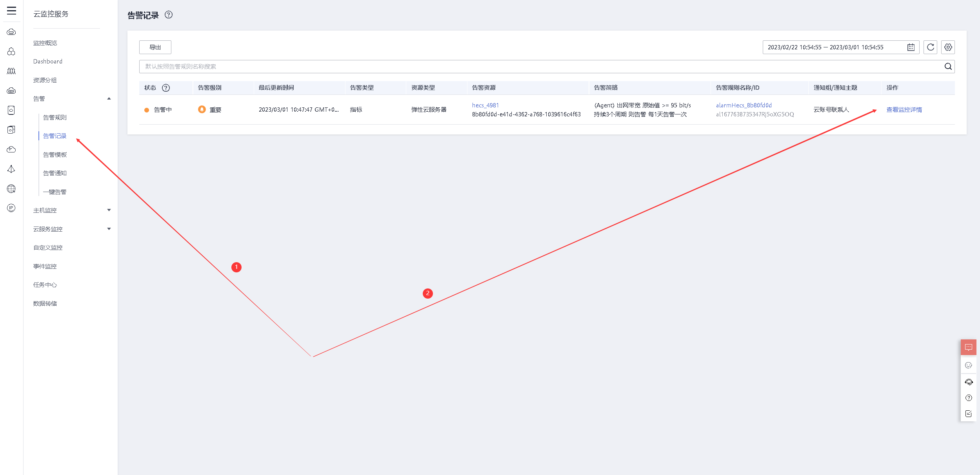Click help icon next to 告警记录 title
Viewport: 980px width, 475px height.
coord(169,15)
